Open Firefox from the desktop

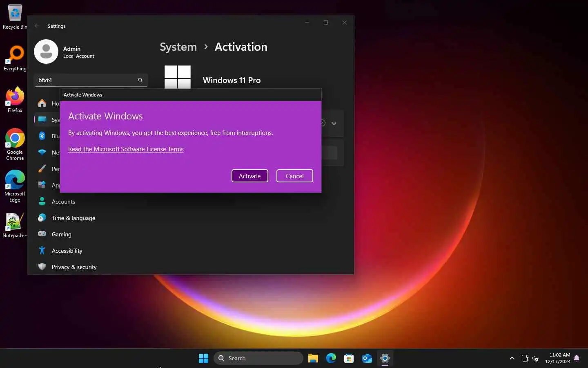pos(15,100)
